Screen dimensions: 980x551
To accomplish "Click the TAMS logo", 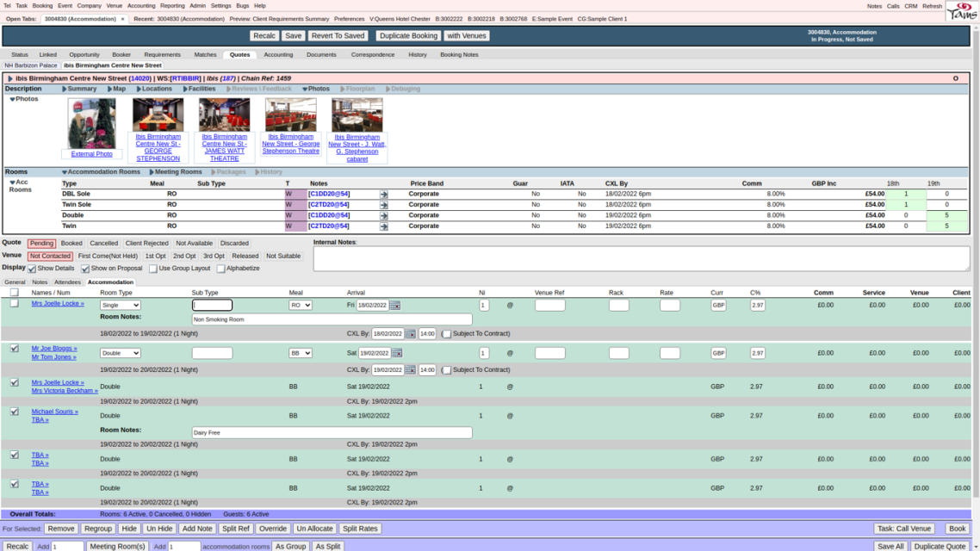I will point(961,10).
